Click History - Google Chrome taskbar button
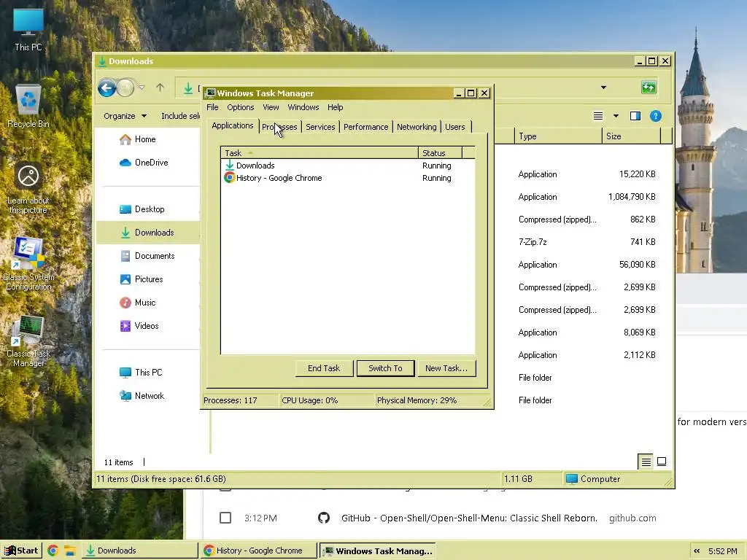This screenshot has height=560, width=747. 259,551
